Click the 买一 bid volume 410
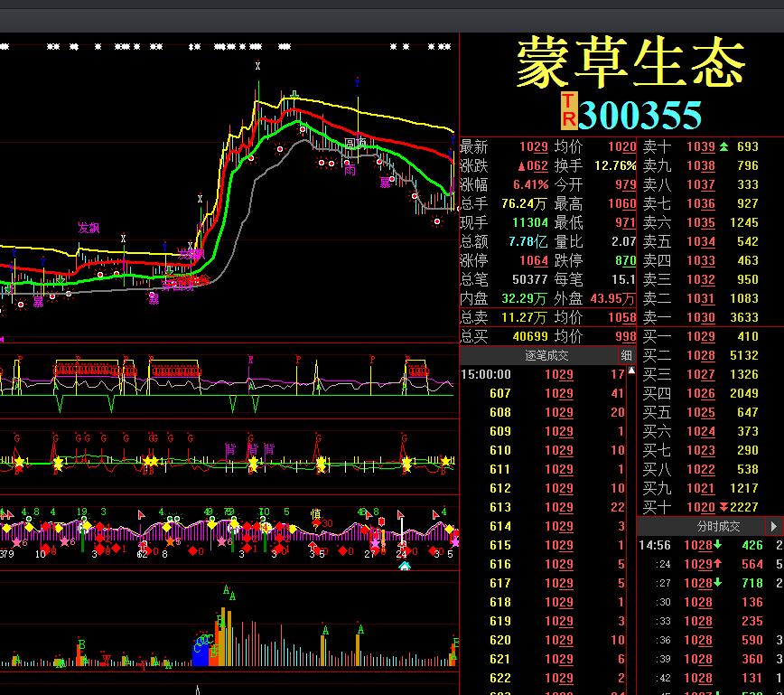 tap(748, 337)
